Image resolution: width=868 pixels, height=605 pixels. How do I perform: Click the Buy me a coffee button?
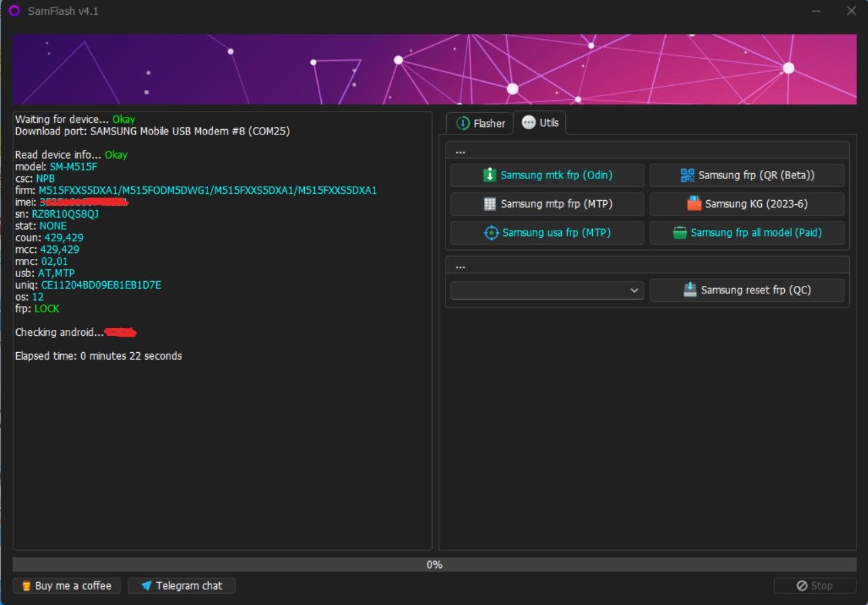[66, 585]
